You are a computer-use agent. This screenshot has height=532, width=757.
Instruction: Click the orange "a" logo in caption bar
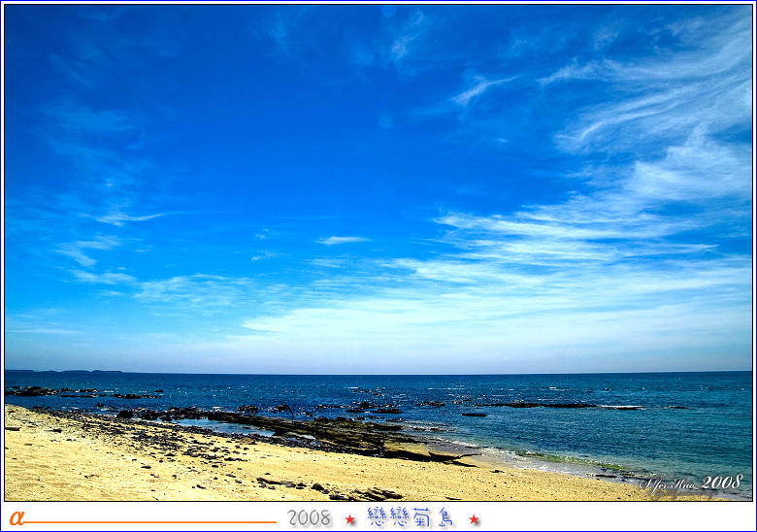[x=16, y=517]
